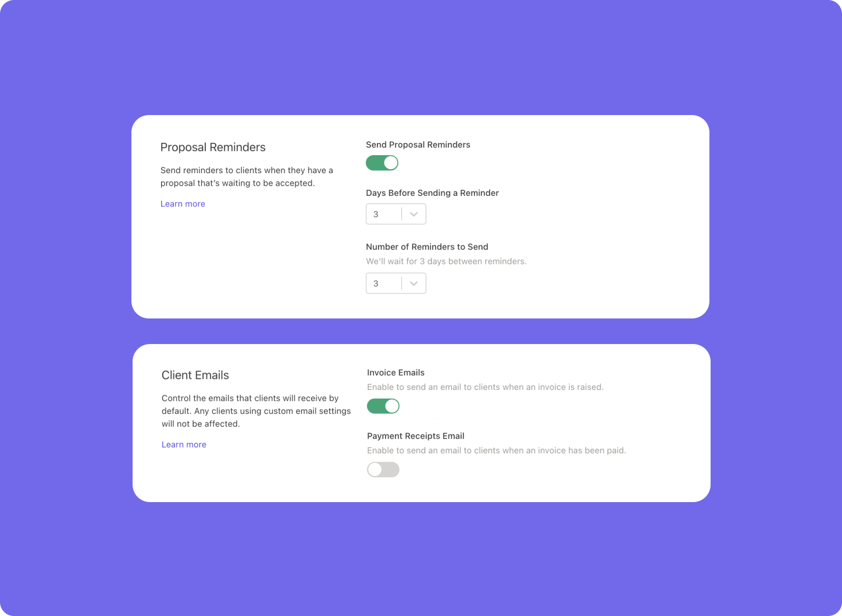This screenshot has width=842, height=616.
Task: Click the Client Emails section heading
Action: coord(195,375)
